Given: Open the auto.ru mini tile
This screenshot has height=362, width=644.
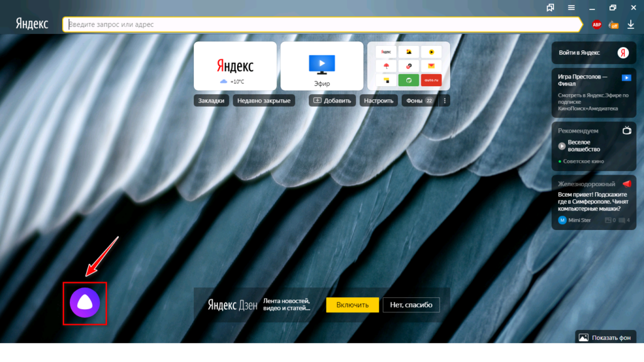Looking at the screenshot, I should 431,80.
